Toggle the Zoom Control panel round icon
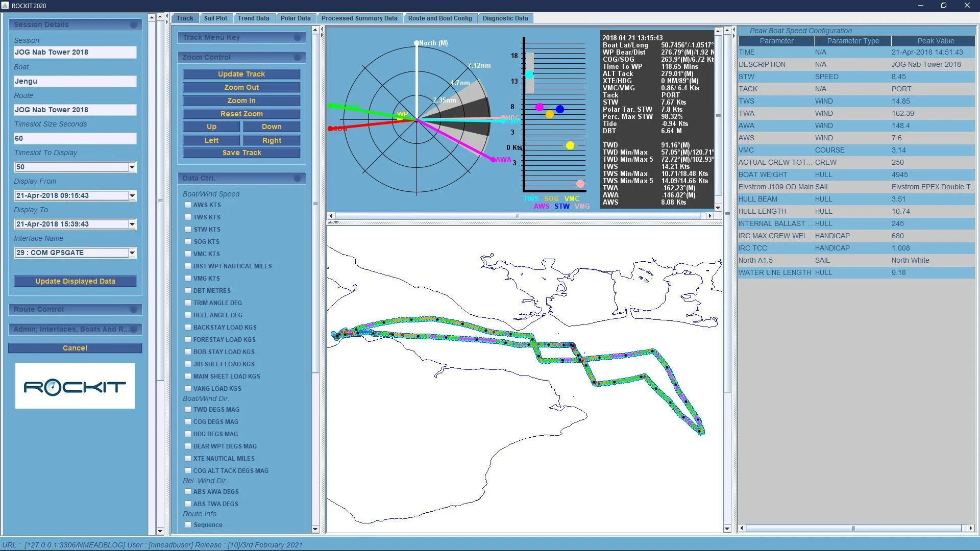 pyautogui.click(x=297, y=57)
